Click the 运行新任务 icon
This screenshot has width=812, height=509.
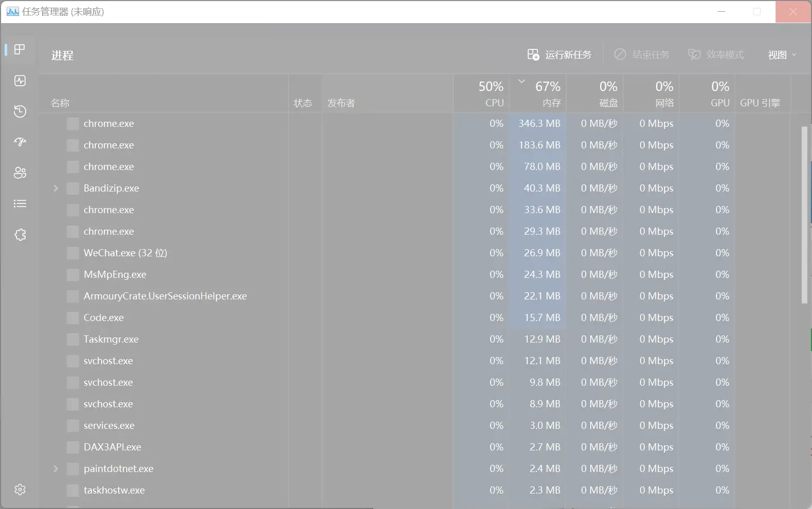click(533, 54)
